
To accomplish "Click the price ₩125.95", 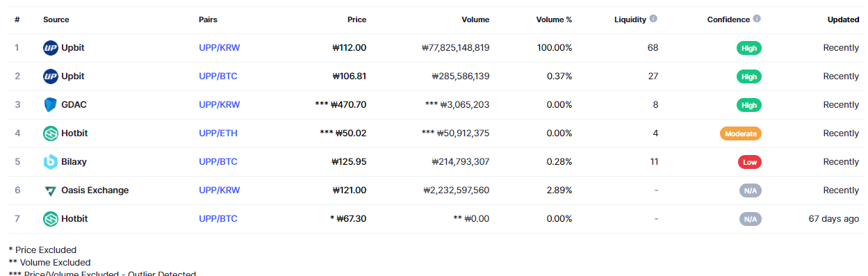I will 350,162.
